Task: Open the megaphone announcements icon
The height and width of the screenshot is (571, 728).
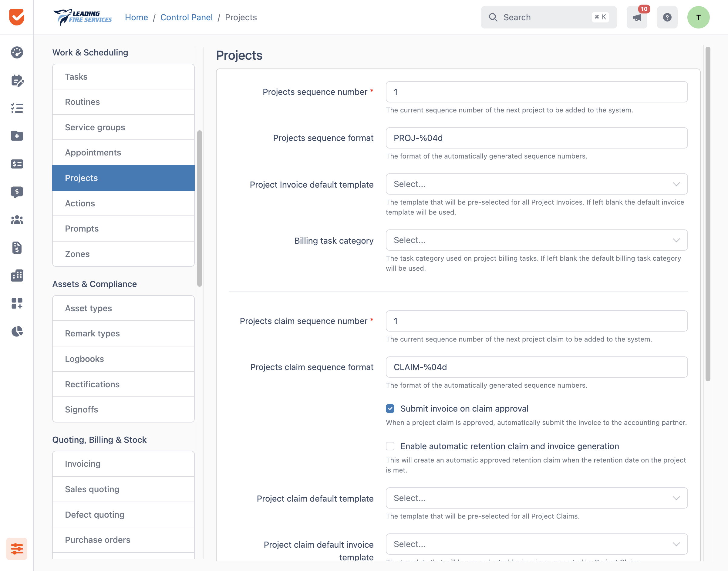Action: (637, 17)
